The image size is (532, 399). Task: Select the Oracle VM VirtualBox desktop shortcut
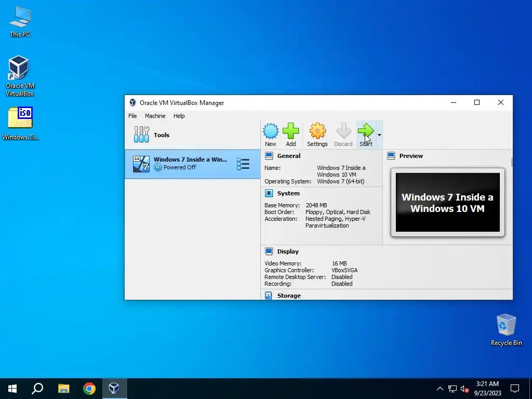(20, 76)
